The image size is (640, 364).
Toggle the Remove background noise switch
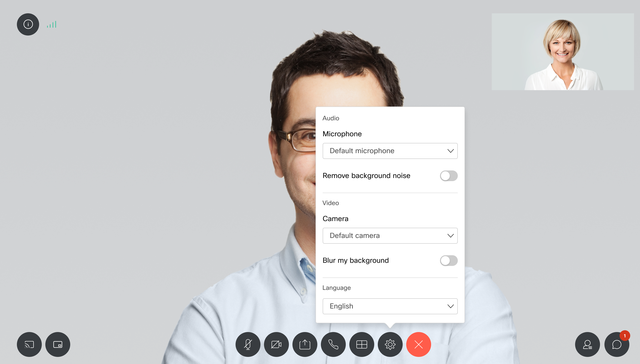click(448, 175)
